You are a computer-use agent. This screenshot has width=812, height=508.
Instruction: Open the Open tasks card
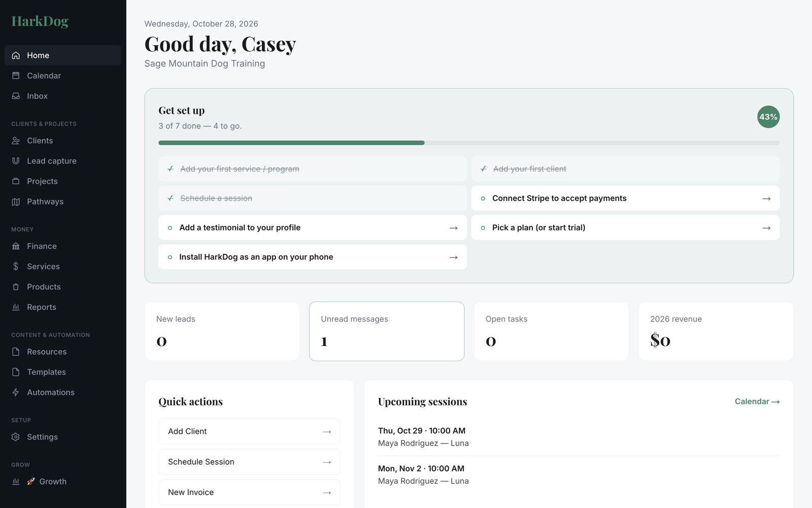551,331
